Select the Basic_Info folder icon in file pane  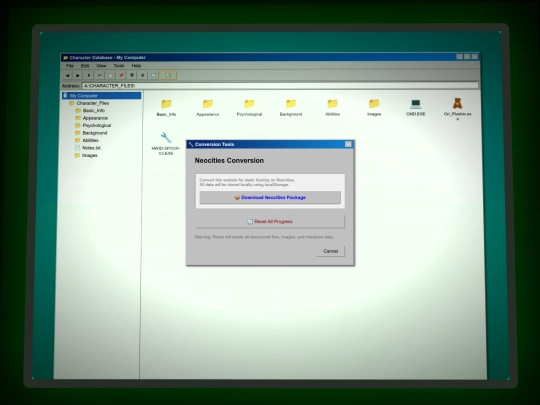click(166, 104)
